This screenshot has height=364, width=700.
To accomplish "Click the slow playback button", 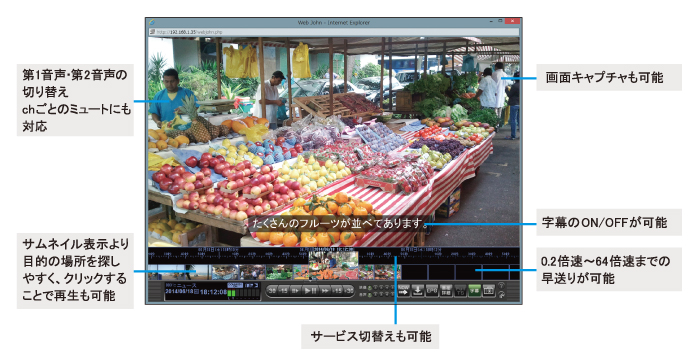I will pos(296,291).
